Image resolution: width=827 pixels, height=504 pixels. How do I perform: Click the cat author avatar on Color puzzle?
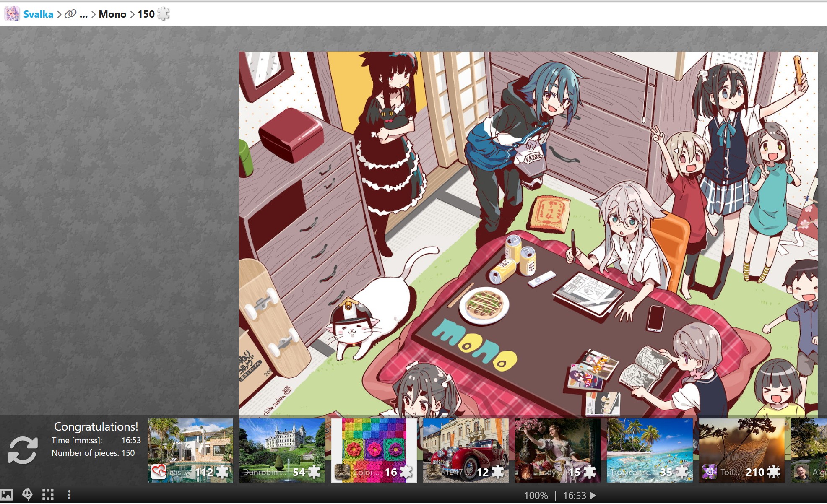343,472
